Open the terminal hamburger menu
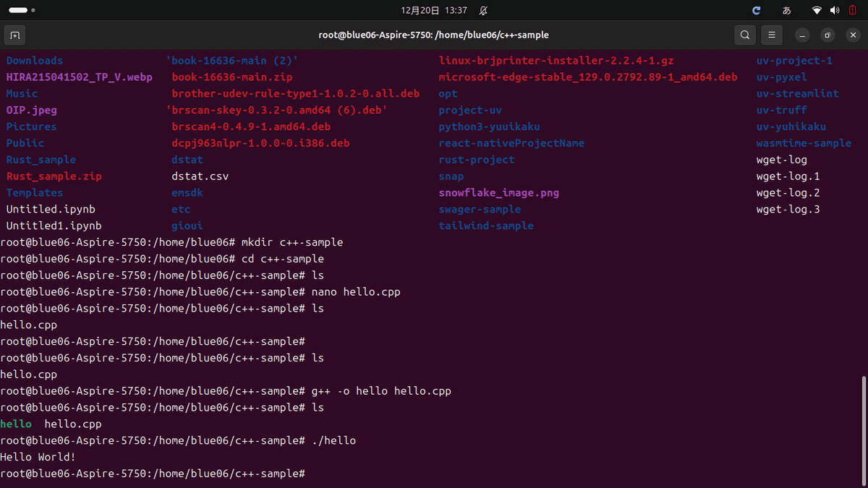This screenshot has width=868, height=488. click(772, 35)
